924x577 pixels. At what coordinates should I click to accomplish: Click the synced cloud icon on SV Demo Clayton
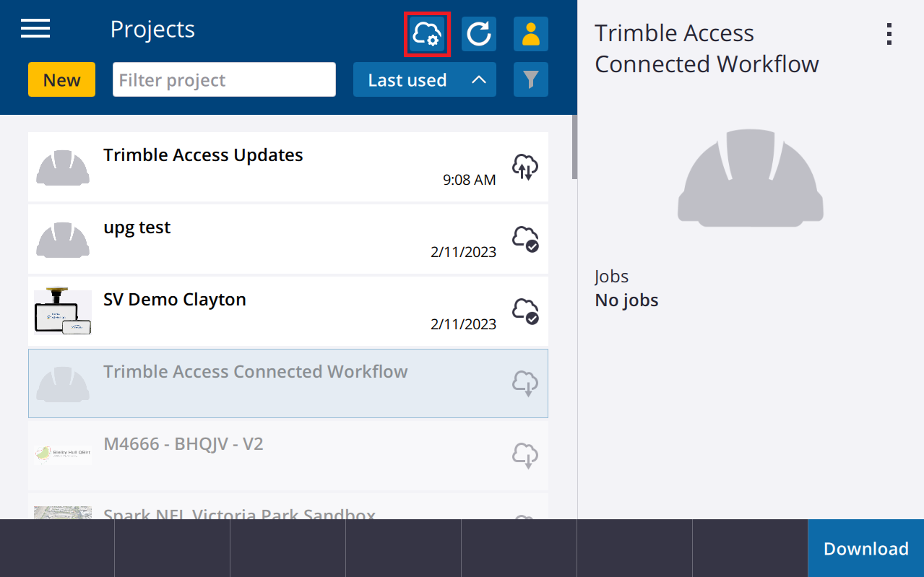(525, 311)
